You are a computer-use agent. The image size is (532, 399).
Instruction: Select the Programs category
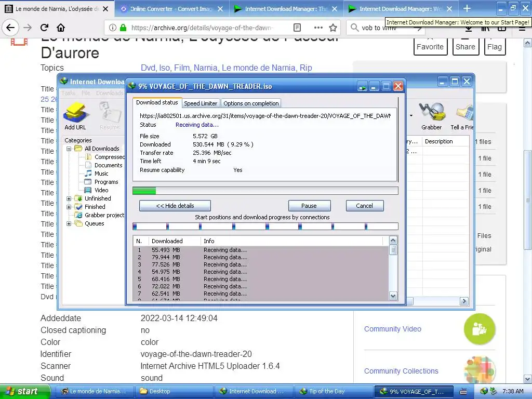click(102, 182)
